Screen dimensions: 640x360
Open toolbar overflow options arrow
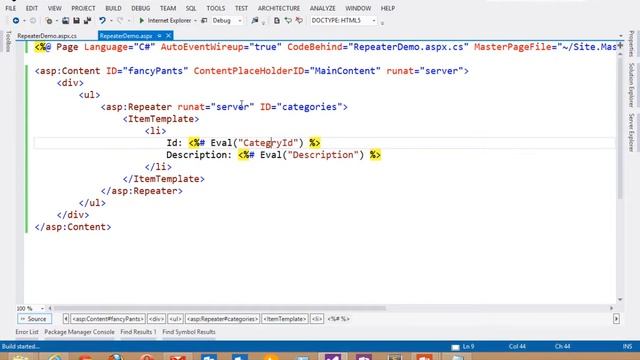click(x=382, y=23)
